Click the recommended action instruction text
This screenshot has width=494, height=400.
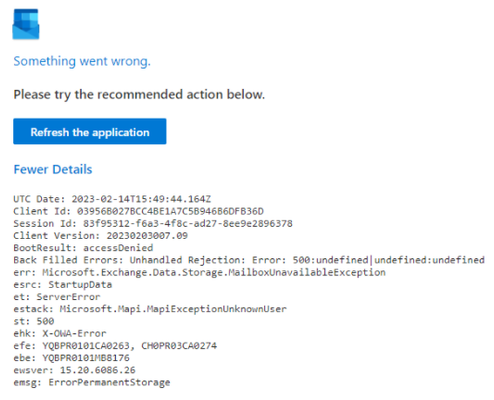tap(139, 95)
